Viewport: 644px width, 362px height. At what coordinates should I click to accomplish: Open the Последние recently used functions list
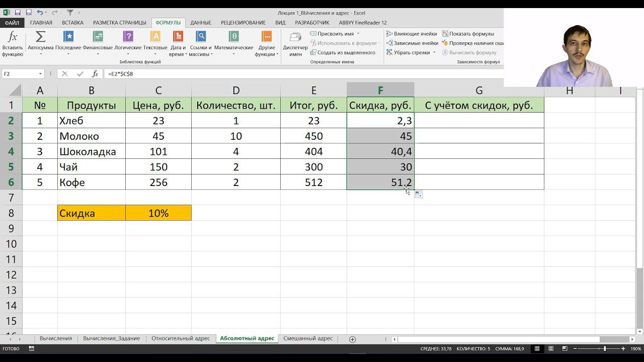pyautogui.click(x=68, y=44)
